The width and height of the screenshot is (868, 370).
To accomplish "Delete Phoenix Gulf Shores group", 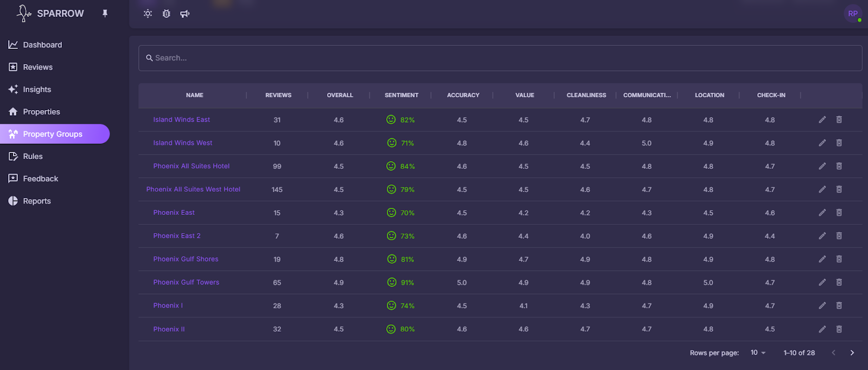I will tap(839, 259).
